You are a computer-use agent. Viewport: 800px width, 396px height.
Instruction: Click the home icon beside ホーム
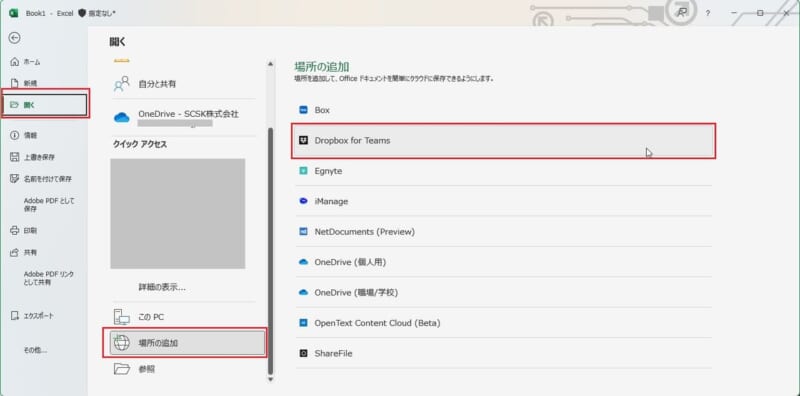(15, 62)
